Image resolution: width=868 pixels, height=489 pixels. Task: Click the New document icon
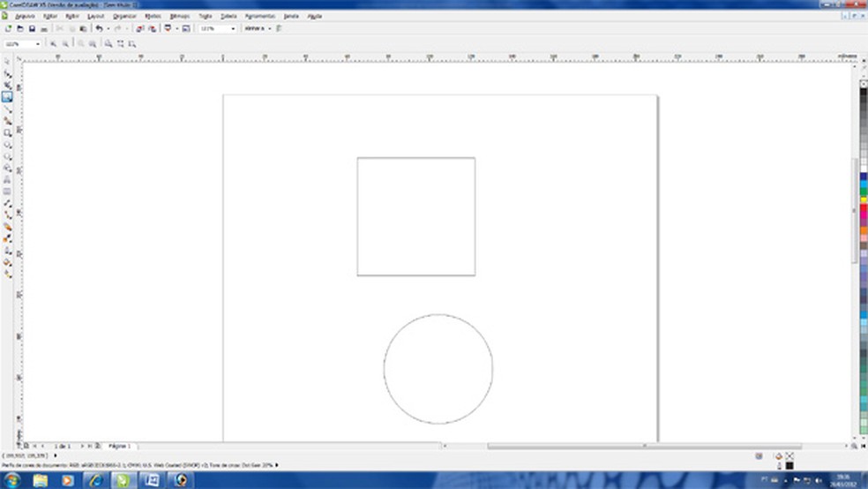(8, 28)
